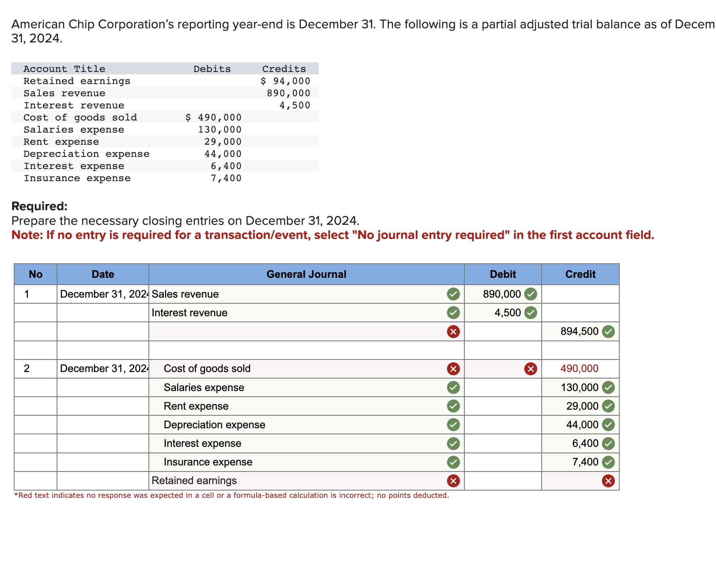Click red X beside Retained earnings account
Image resolution: width=716 pixels, height=588 pixels.
click(453, 481)
